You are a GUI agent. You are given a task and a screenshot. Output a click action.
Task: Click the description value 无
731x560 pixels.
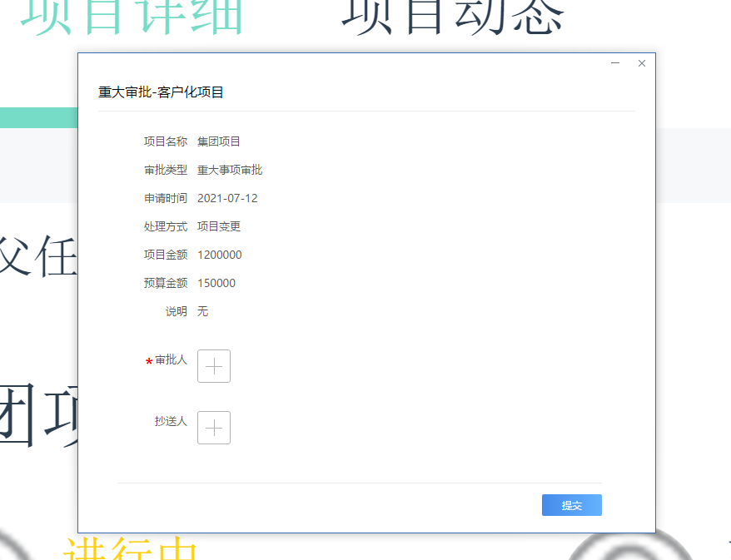click(x=203, y=311)
